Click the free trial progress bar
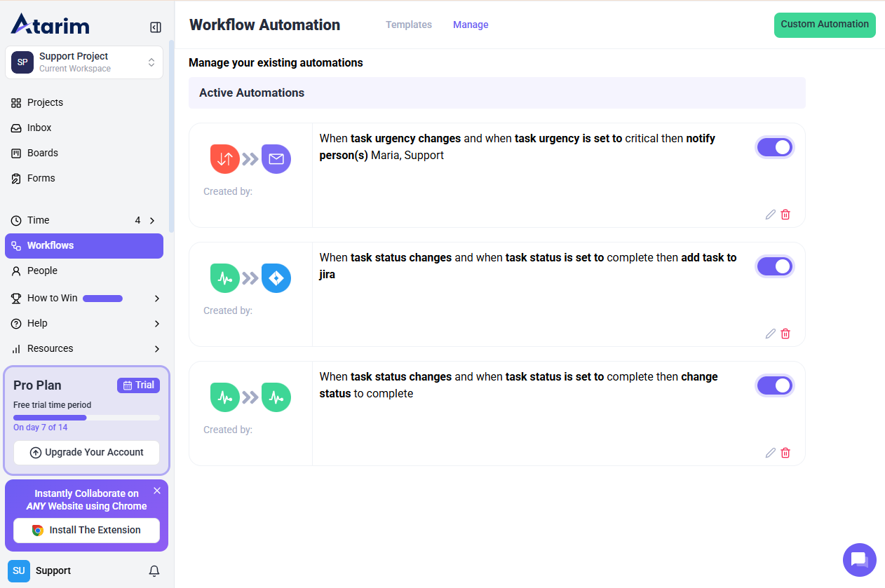Viewport: 885px width, 588px height. [86, 418]
